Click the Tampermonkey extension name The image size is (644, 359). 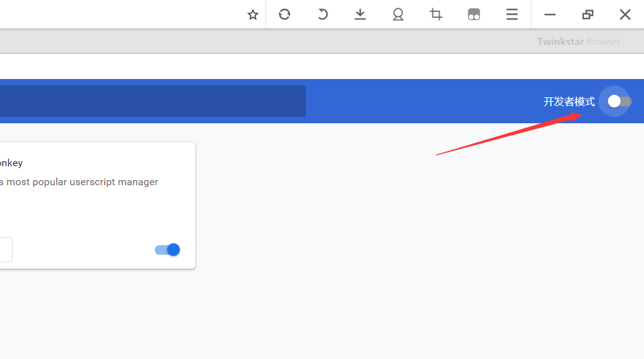point(11,163)
